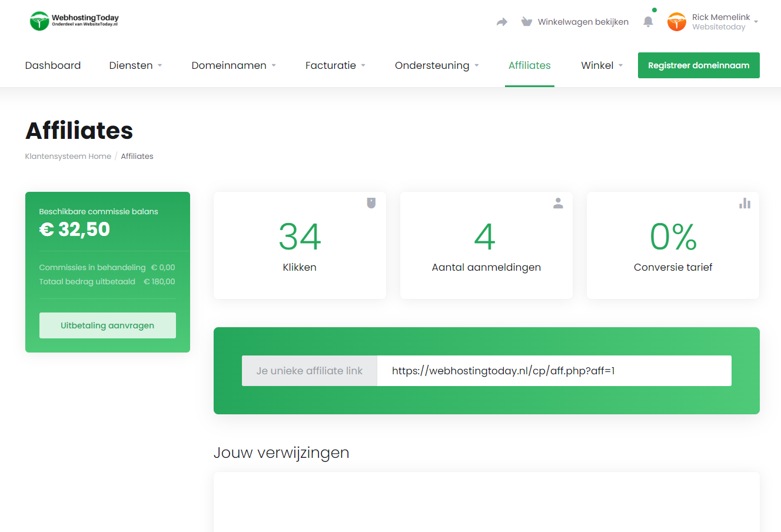Image resolution: width=781 pixels, height=532 pixels.
Task: Expand the Domeinnamen dropdown menu
Action: pos(234,65)
